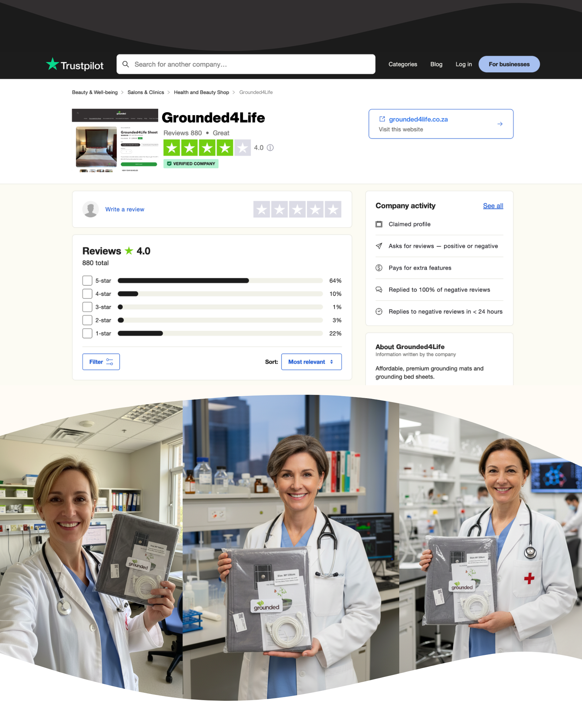582x728 pixels.
Task: Go to the Blog page
Action: pyautogui.click(x=436, y=64)
